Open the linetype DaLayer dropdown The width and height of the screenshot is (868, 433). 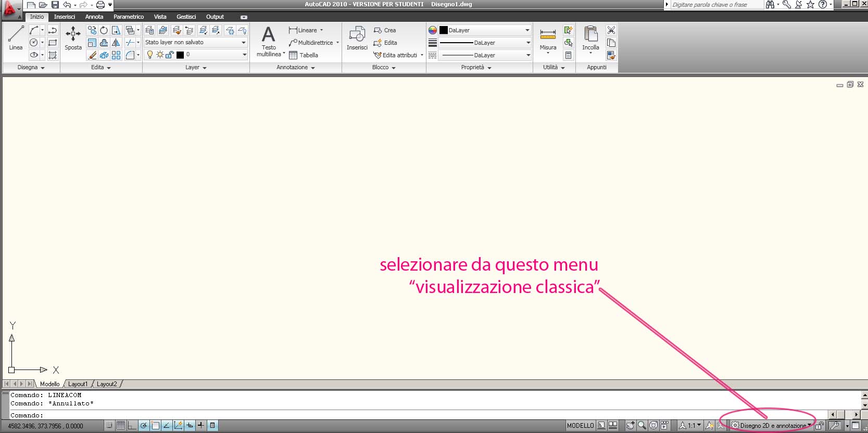[485, 55]
